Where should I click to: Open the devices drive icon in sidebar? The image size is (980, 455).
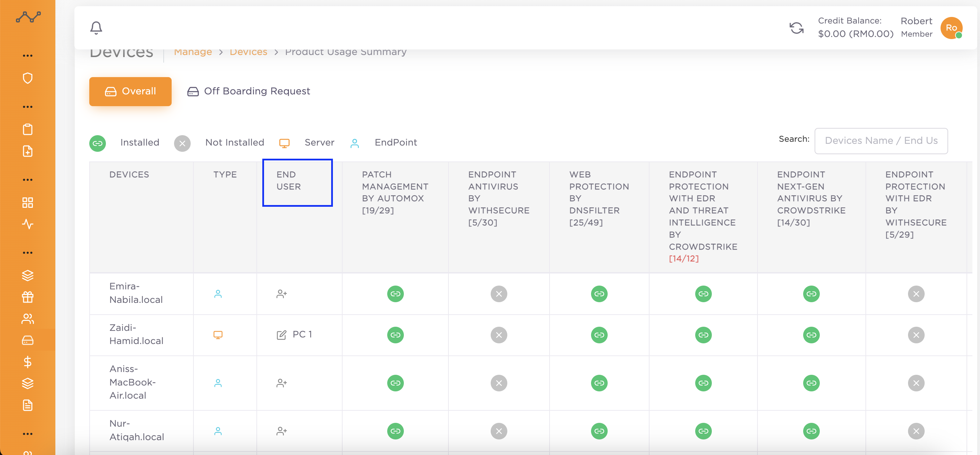coord(27,340)
